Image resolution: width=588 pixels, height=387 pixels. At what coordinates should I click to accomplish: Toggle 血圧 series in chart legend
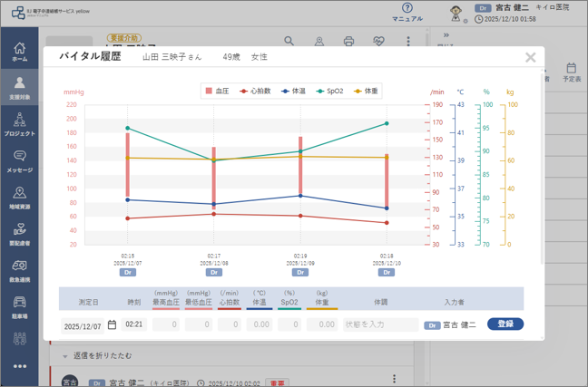218,91
